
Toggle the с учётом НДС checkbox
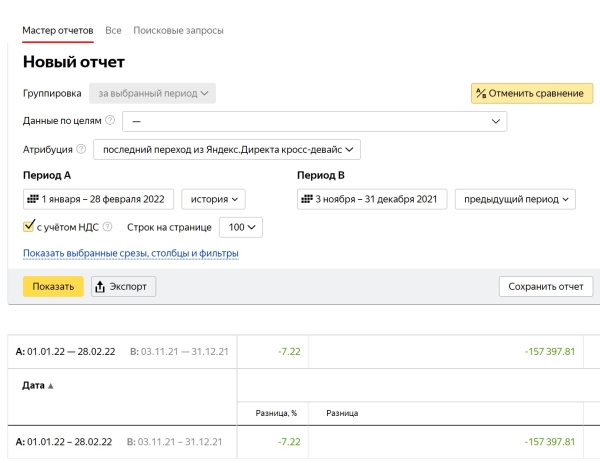click(29, 227)
